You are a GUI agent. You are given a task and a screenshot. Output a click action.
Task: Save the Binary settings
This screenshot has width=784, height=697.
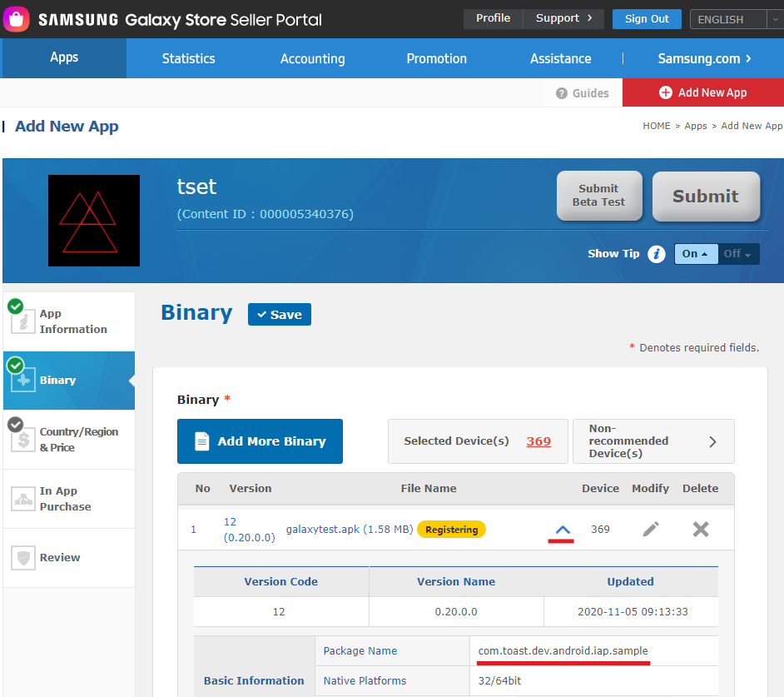point(280,314)
